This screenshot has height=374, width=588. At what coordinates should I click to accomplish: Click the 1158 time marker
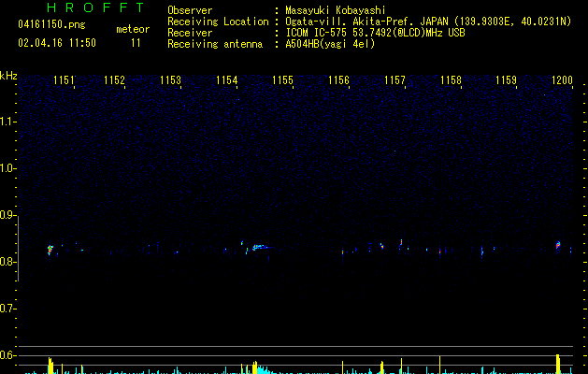[452, 80]
